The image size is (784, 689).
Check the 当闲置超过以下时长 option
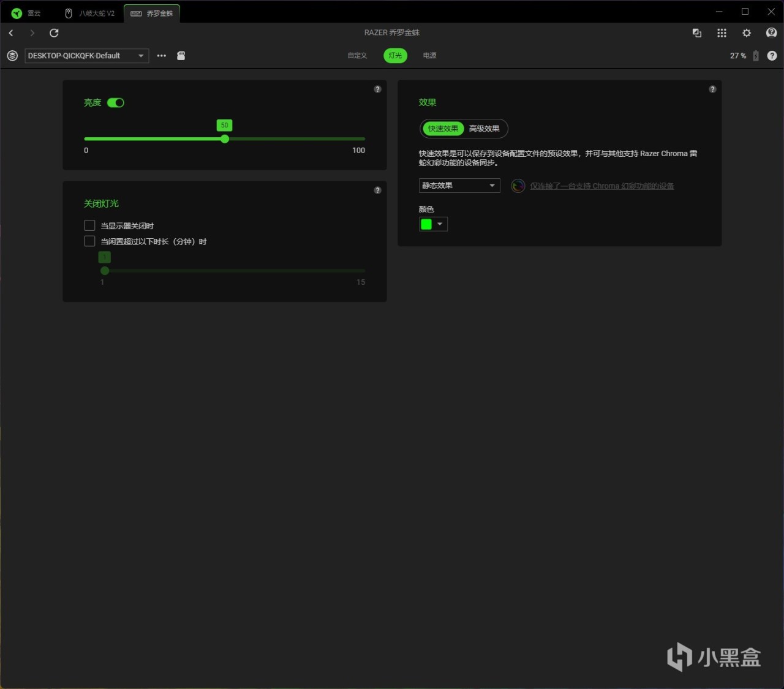(89, 241)
